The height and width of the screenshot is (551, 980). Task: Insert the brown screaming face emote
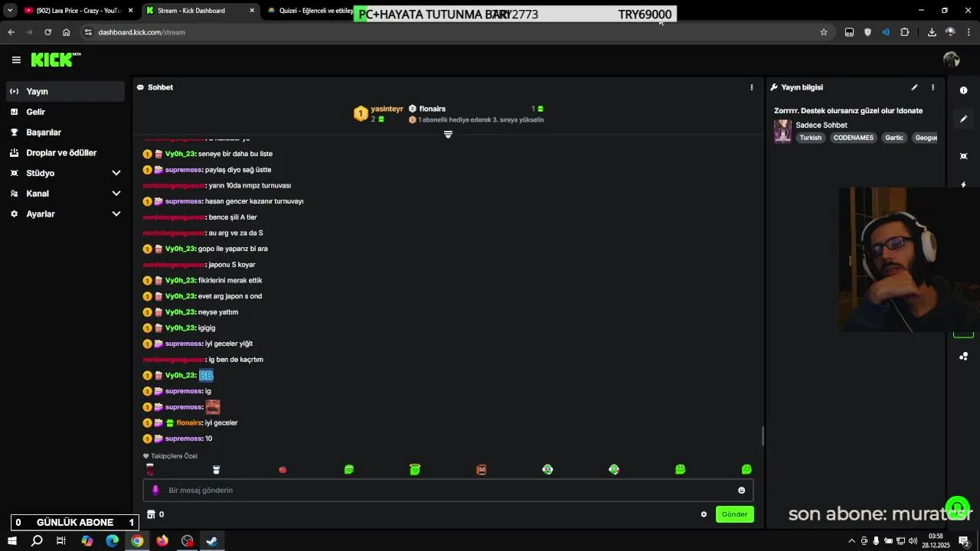tap(482, 470)
